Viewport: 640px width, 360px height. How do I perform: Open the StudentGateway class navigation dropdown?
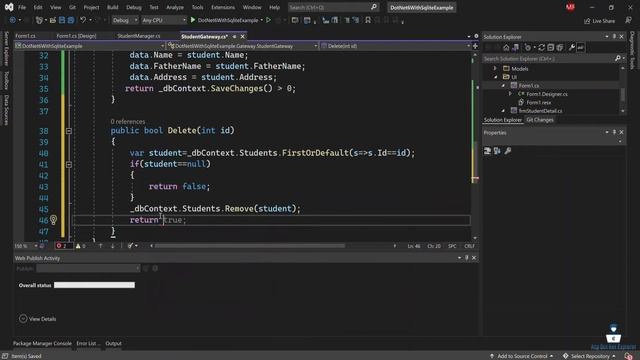[x=242, y=46]
